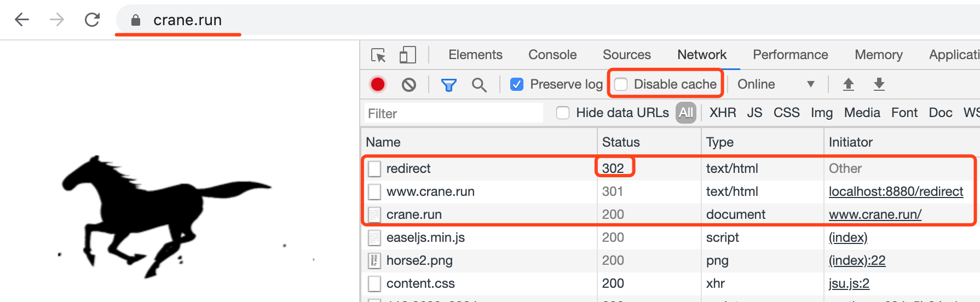This screenshot has width=980, height=302.
Task: Stop recording with the red record button
Action: point(378,84)
